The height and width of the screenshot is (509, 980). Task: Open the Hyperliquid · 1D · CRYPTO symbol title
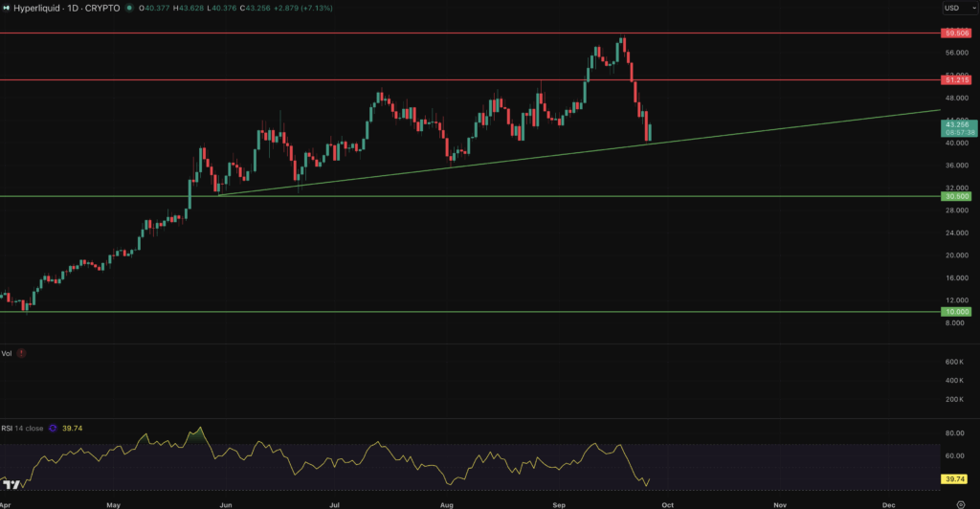(66, 8)
